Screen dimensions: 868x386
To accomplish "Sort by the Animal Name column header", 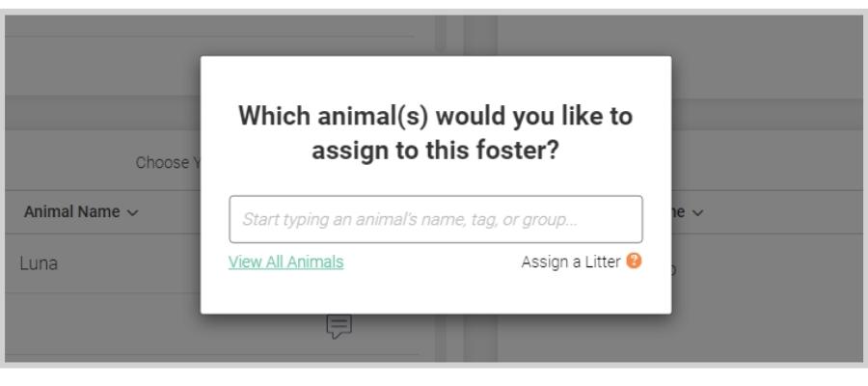I will (x=72, y=212).
